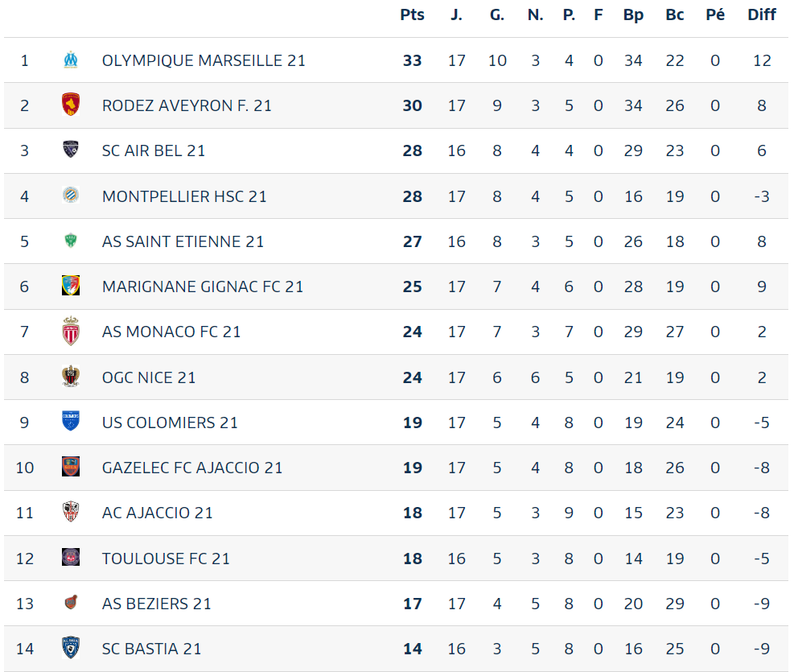Open the AS Saint Etienne green crest

click(x=71, y=240)
